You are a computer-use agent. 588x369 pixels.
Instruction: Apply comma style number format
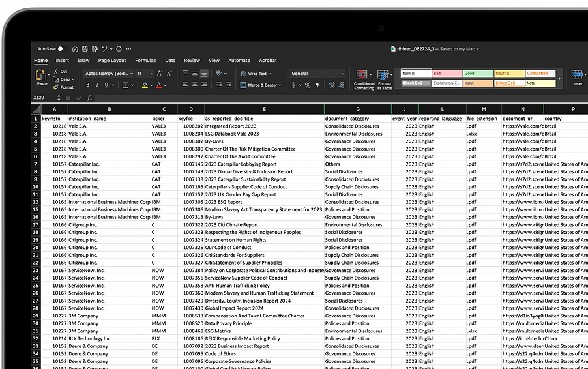317,85
